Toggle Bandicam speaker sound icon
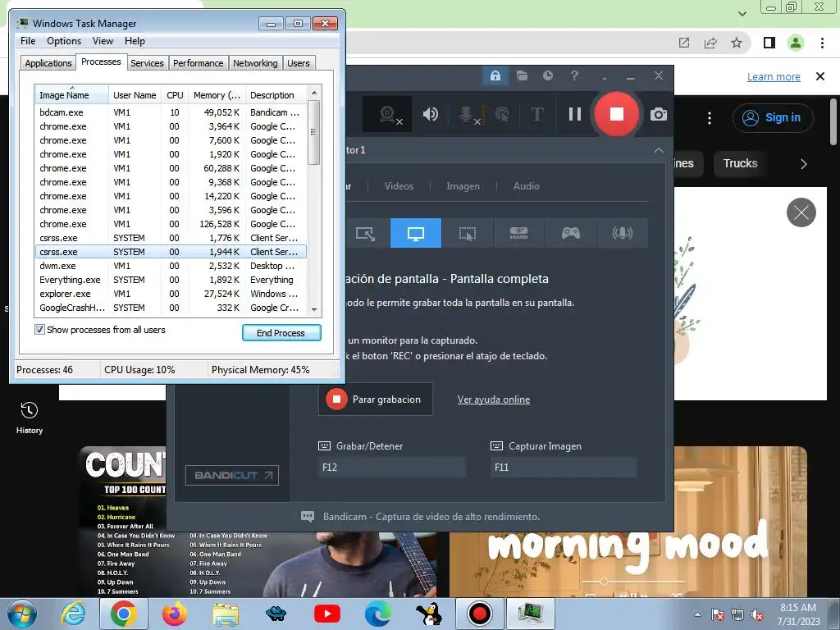This screenshot has width=840, height=630. [x=430, y=114]
